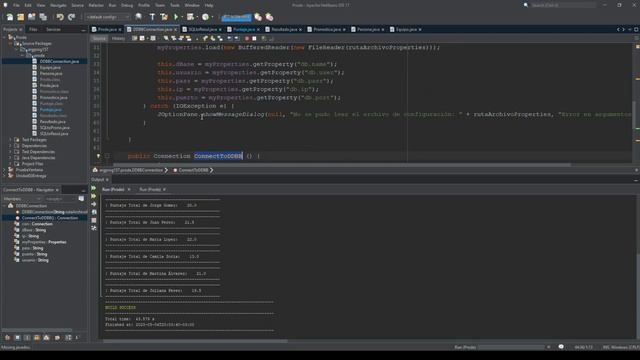
Task: Expand the Dependencies node
Action: [x=10, y=146]
